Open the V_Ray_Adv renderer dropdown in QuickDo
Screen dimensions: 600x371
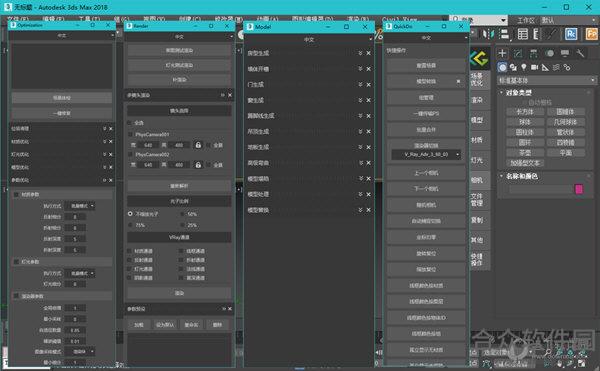click(426, 155)
